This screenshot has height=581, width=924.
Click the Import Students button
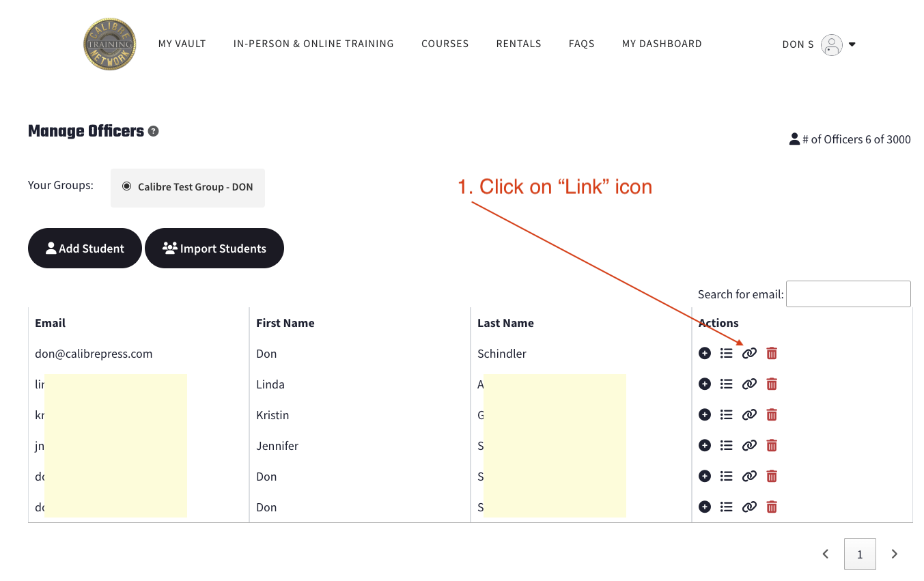pyautogui.click(x=214, y=249)
